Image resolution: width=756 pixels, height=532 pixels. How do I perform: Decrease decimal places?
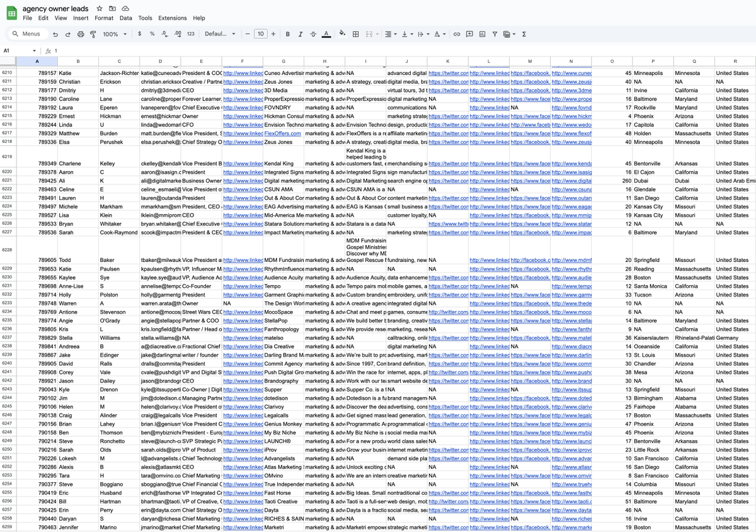(x=164, y=34)
